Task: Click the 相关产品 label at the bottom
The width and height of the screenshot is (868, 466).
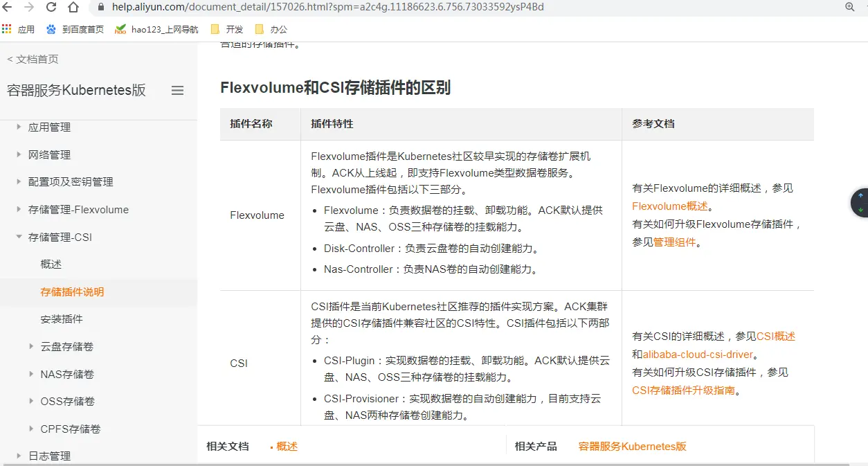Action: tap(535, 447)
